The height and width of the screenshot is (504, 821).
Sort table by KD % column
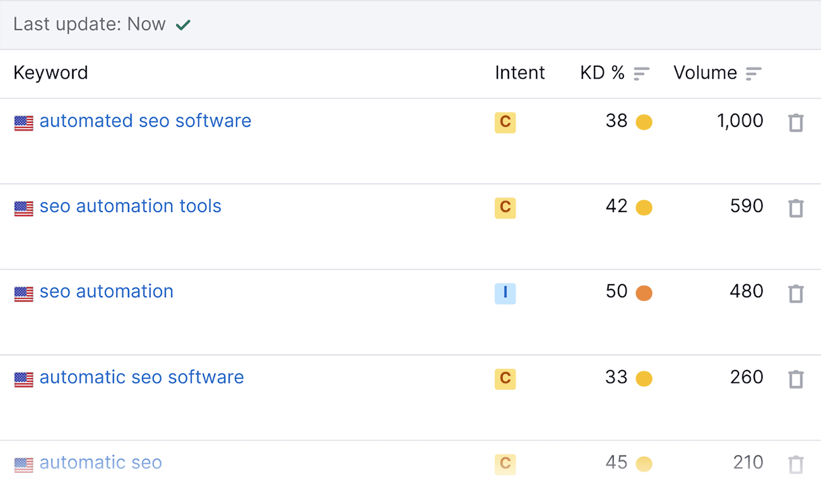pyautogui.click(x=641, y=73)
